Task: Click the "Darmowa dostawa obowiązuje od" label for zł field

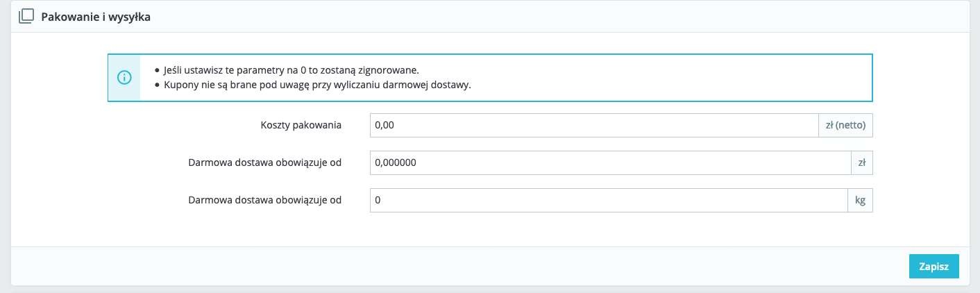Action: pos(265,163)
